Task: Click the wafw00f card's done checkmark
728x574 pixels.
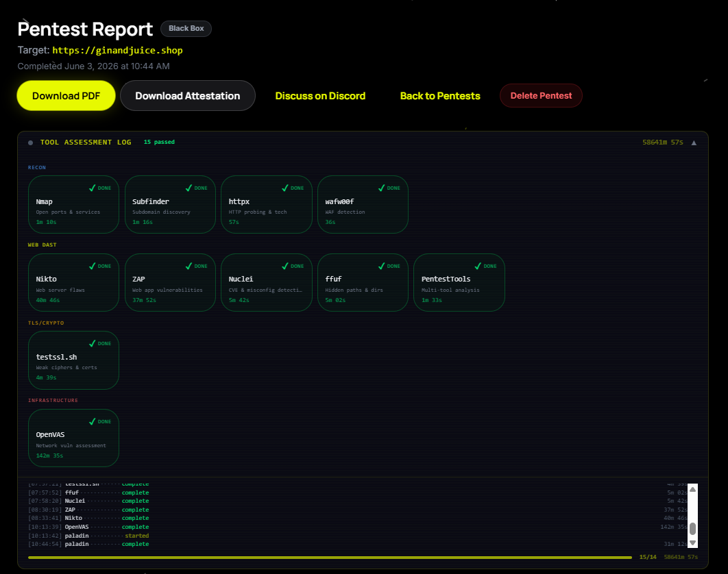Action: point(381,188)
